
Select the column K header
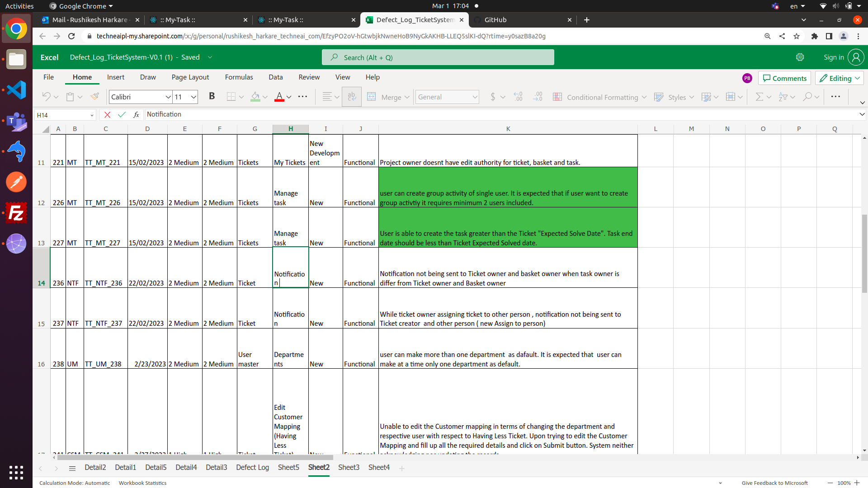pyautogui.click(x=508, y=129)
